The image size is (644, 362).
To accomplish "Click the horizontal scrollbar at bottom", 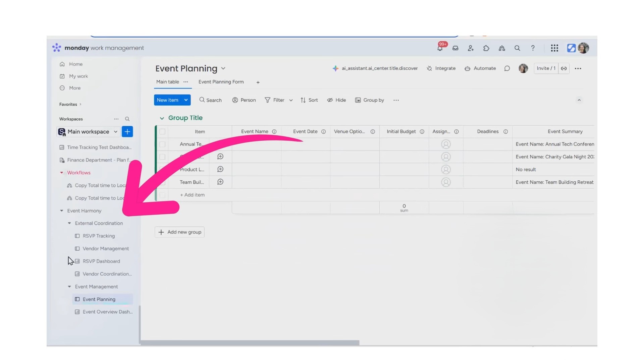I will [x=250, y=343].
